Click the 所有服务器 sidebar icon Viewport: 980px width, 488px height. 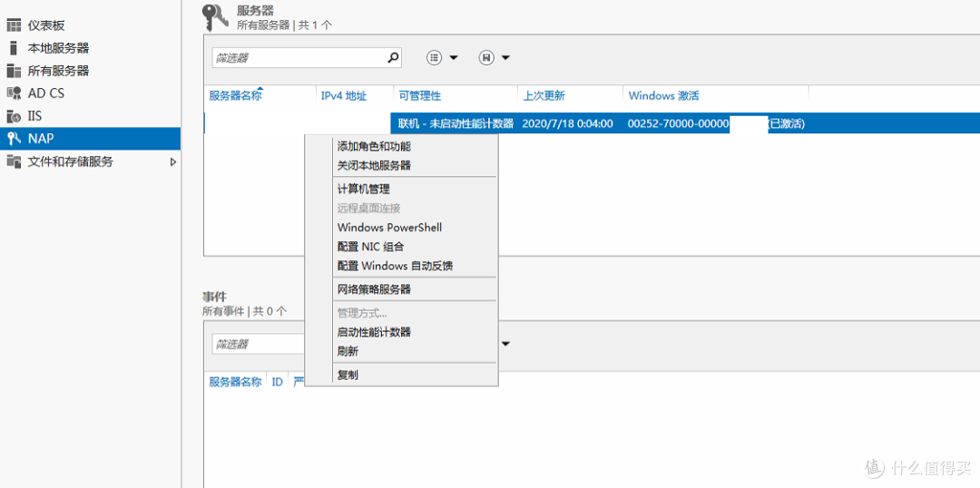pyautogui.click(x=14, y=71)
